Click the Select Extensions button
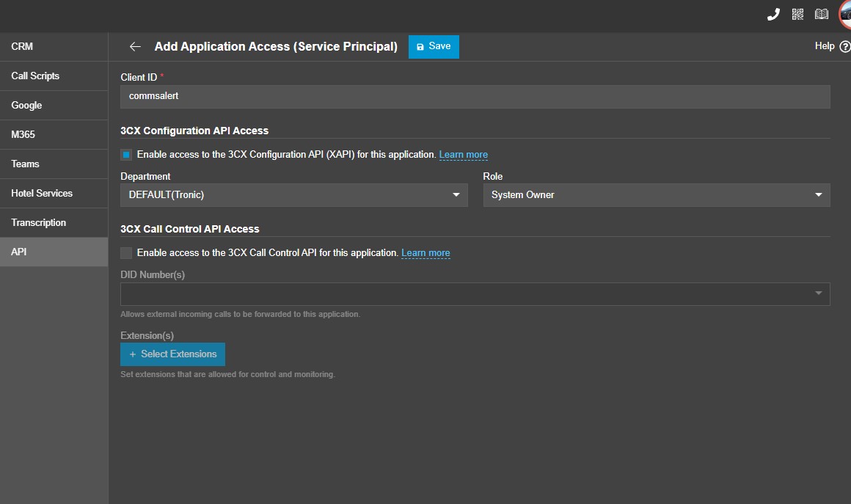851x504 pixels. tap(172, 354)
